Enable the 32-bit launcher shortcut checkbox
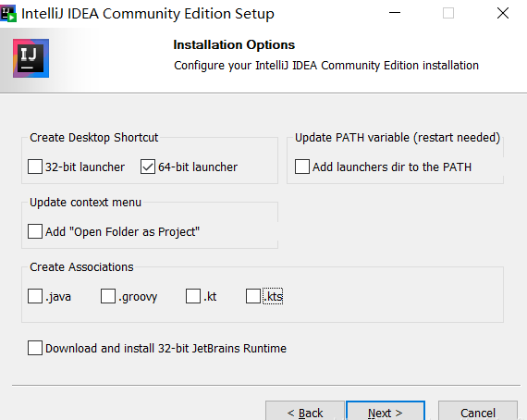 tap(35, 167)
